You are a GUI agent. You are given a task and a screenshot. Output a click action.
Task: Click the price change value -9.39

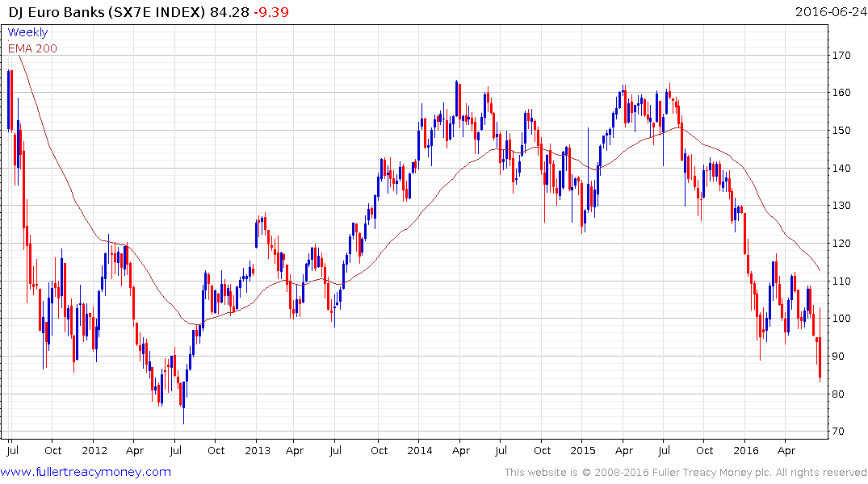271,11
